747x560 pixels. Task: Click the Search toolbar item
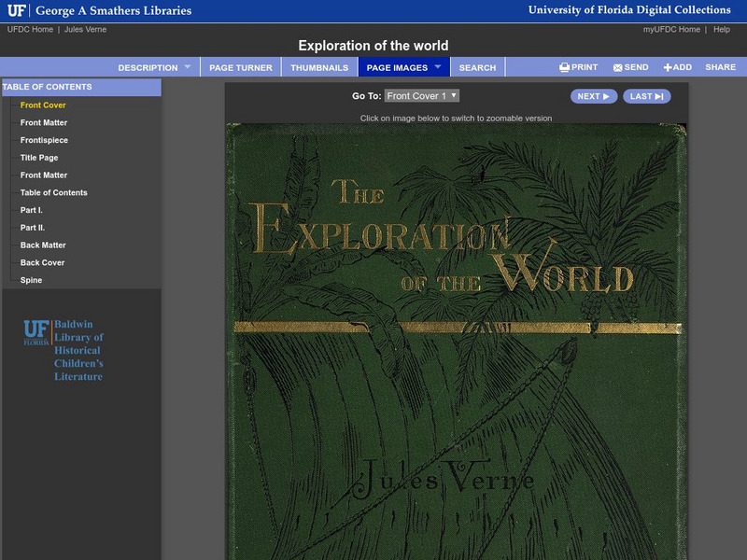pos(477,66)
